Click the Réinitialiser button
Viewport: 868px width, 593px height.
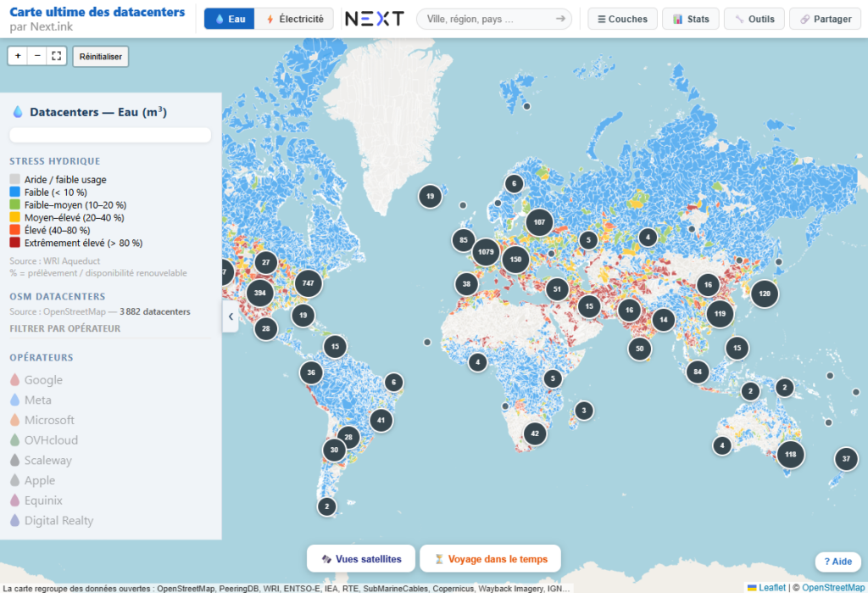[101, 57]
